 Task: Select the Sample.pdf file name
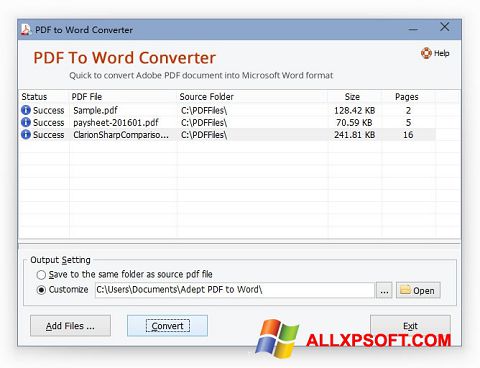95,110
